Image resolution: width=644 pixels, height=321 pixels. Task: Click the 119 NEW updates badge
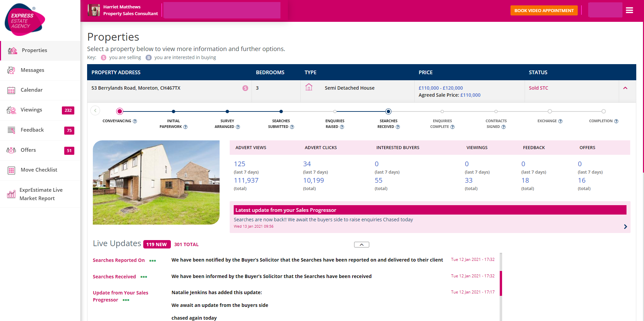tap(157, 244)
